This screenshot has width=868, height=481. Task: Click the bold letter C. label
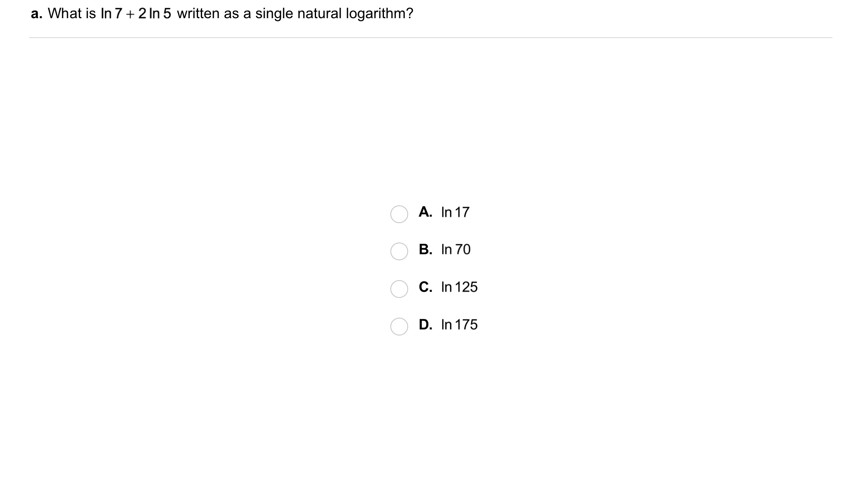[x=426, y=287]
